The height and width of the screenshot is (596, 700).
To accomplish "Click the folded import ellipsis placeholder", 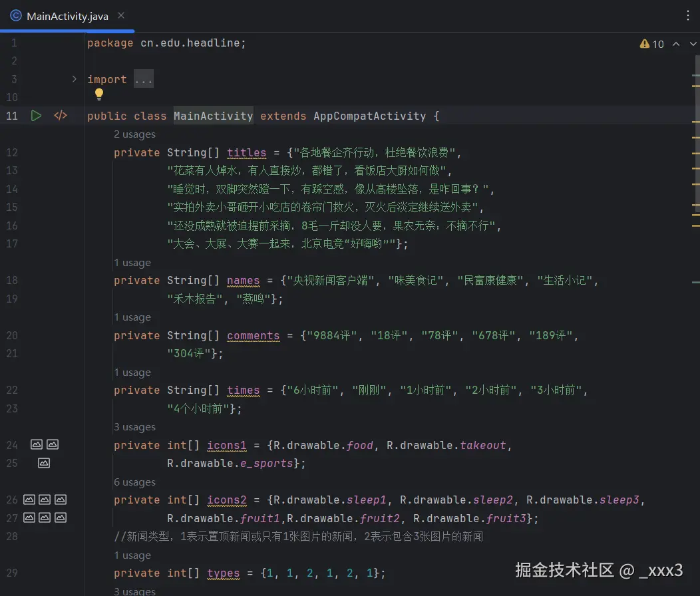I will coord(143,79).
